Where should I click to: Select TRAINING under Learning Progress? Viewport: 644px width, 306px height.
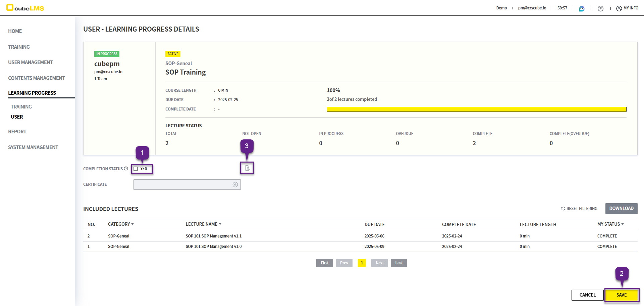tap(21, 107)
